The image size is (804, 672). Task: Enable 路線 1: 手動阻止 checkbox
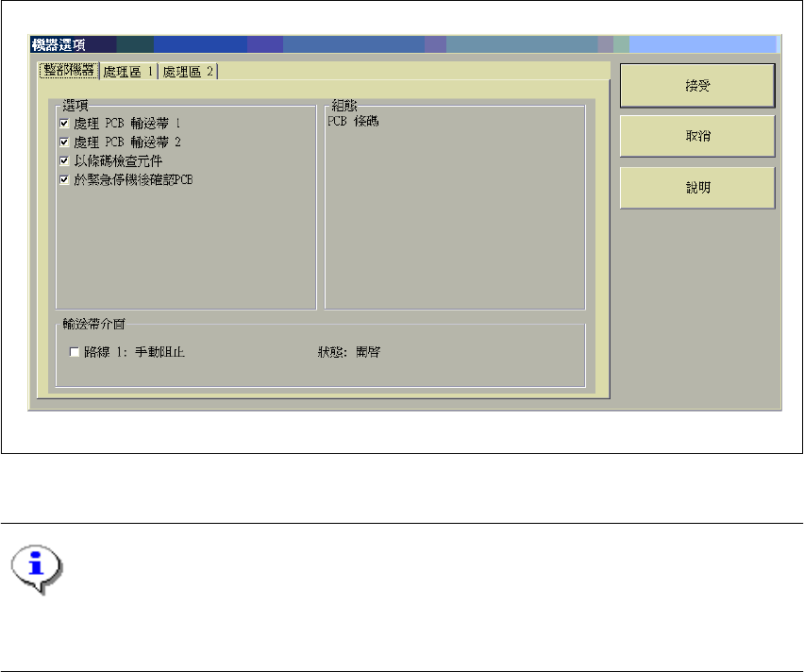click(75, 352)
